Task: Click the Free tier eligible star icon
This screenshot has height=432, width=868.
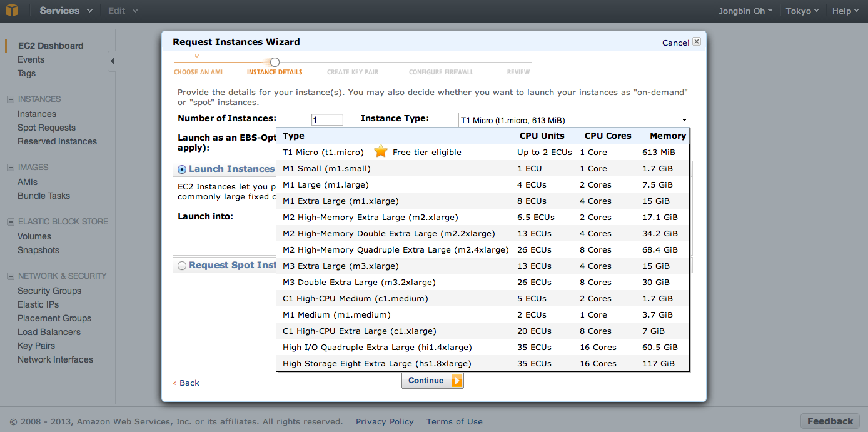Action: tap(381, 151)
